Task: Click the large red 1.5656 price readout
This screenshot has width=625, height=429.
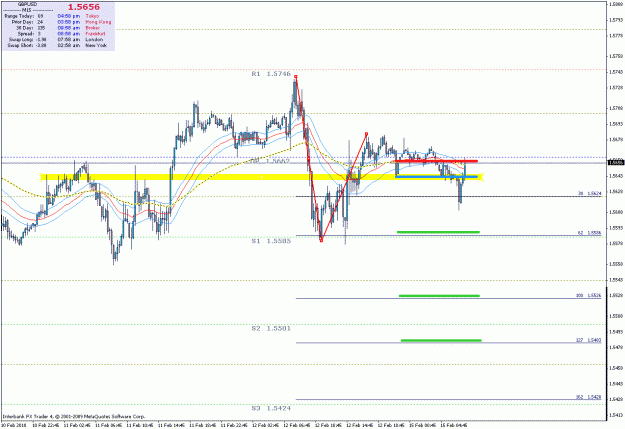Action: click(84, 7)
